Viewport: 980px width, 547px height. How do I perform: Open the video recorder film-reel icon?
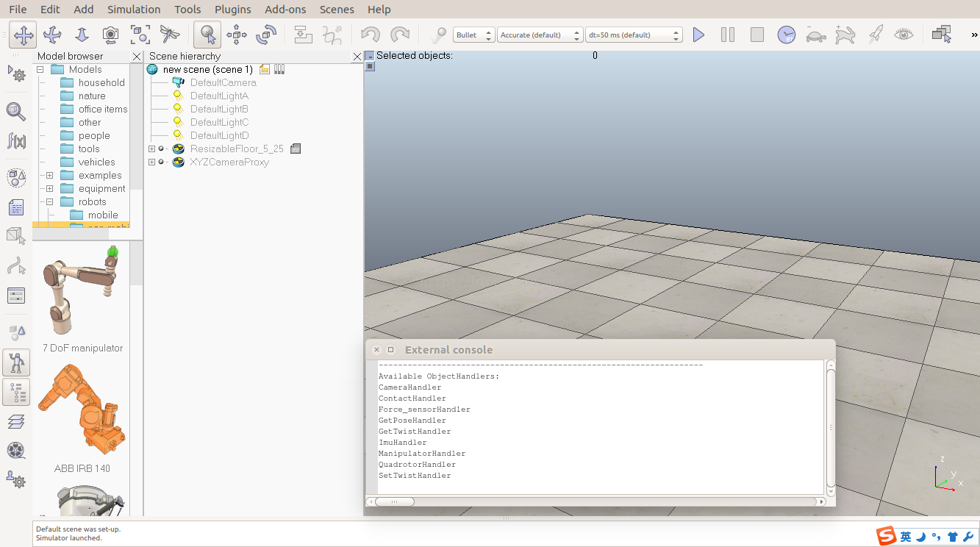(16, 451)
